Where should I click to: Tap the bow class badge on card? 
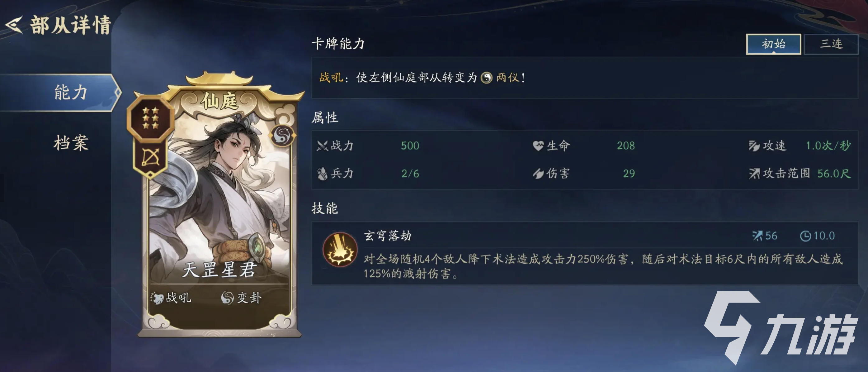click(150, 157)
